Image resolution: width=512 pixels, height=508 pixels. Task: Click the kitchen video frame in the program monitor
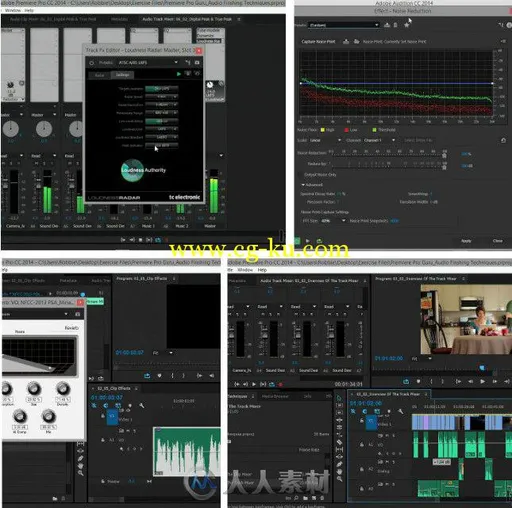(466, 319)
